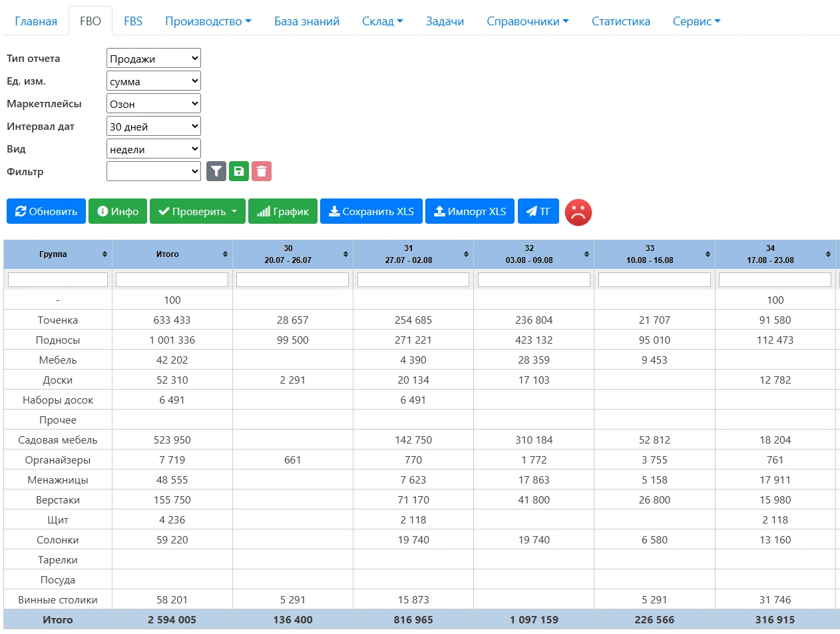This screenshot has height=634, width=840.
Task: Click the Доски row label
Action: coord(58,380)
